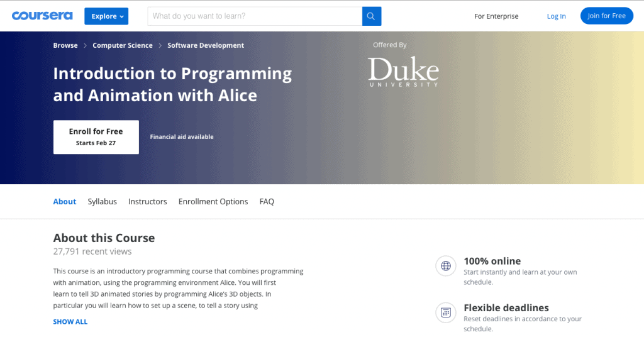Image resolution: width=644 pixels, height=337 pixels.
Task: Click the 'About this Course' heading
Action: pos(104,238)
